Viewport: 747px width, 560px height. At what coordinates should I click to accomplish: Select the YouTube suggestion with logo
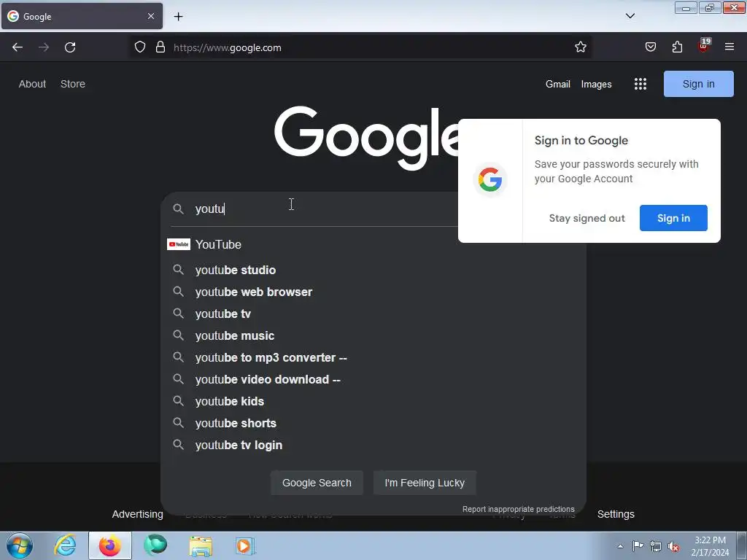[373, 244]
